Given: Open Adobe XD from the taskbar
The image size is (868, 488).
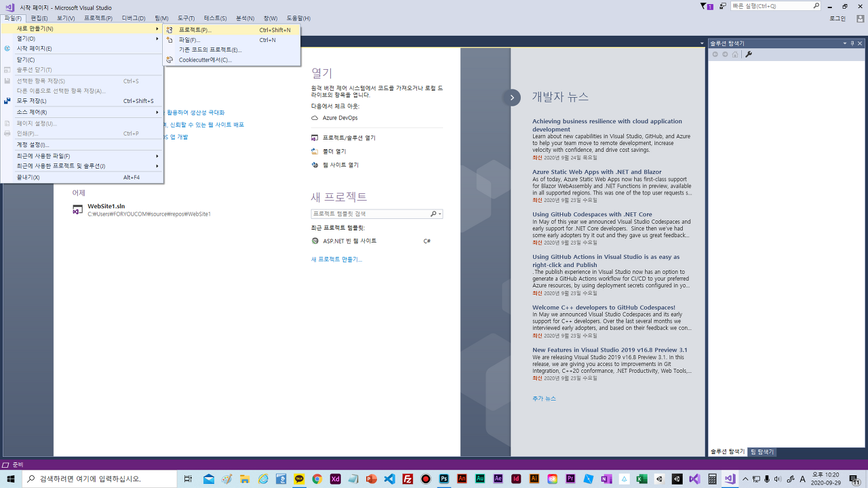Looking at the screenshot, I should click(x=335, y=479).
